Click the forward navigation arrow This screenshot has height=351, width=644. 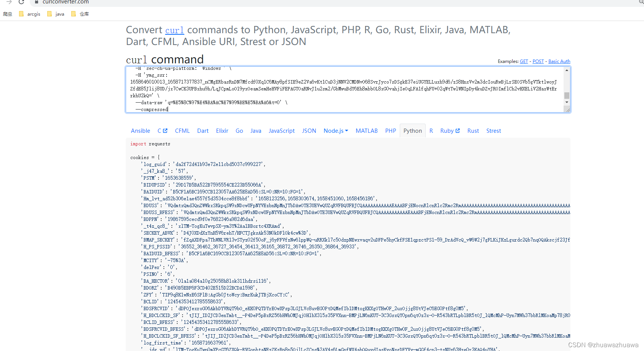click(x=9, y=2)
